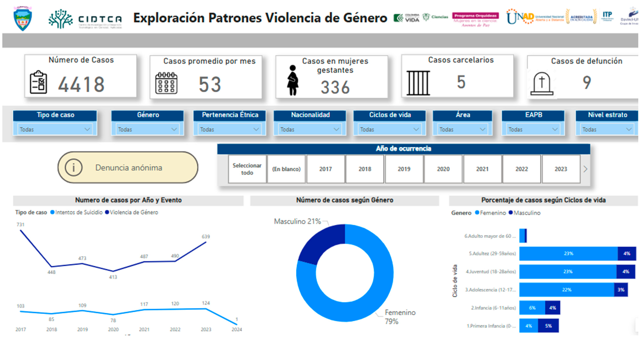This screenshot has height=337, width=644.
Task: Open the Tipo de caso dropdown
Action: tap(55, 129)
